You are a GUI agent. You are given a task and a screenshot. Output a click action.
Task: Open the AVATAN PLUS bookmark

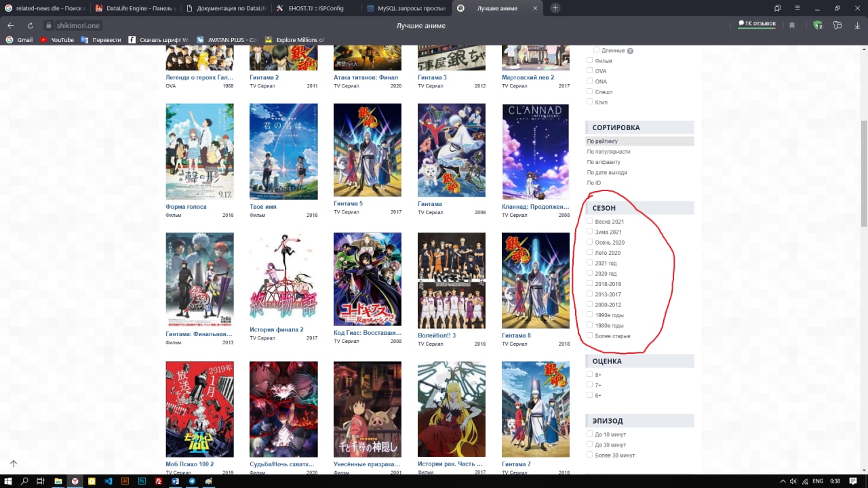tap(226, 40)
